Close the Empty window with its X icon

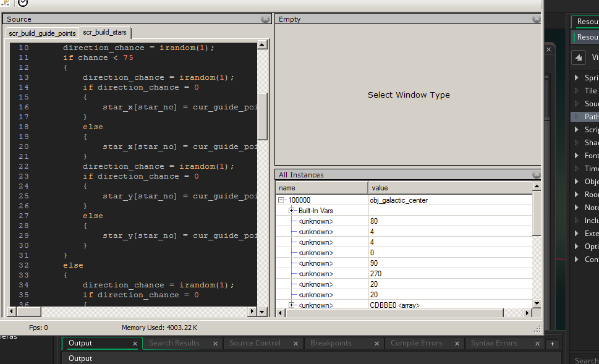(x=548, y=49)
